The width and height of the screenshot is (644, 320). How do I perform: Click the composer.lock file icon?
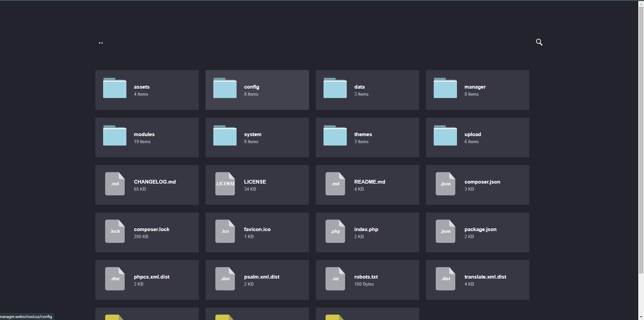115,231
